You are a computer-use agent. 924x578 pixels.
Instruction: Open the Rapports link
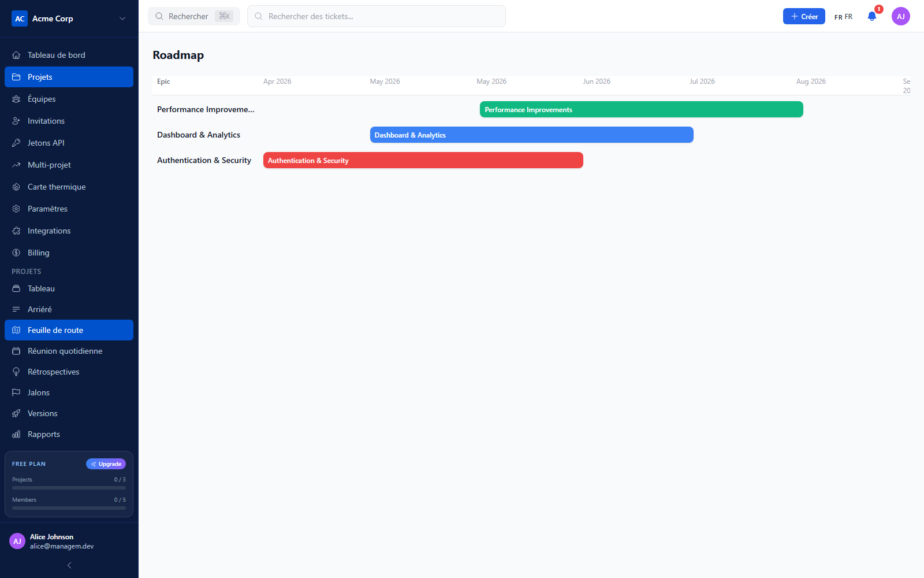click(69, 434)
